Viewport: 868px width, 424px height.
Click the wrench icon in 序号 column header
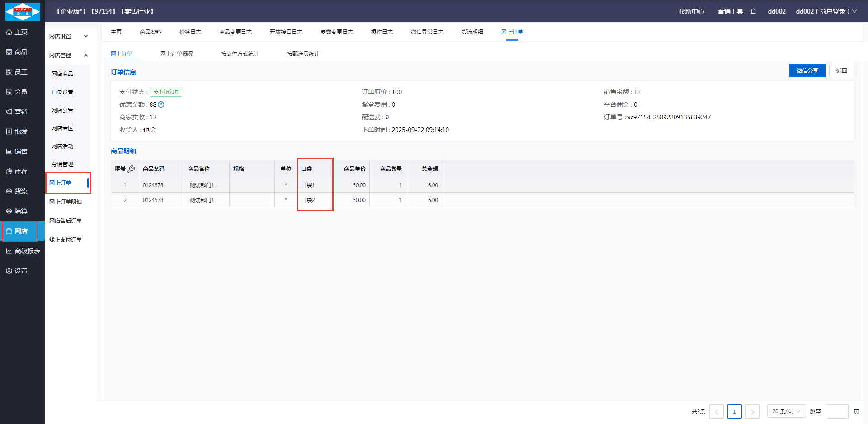132,169
